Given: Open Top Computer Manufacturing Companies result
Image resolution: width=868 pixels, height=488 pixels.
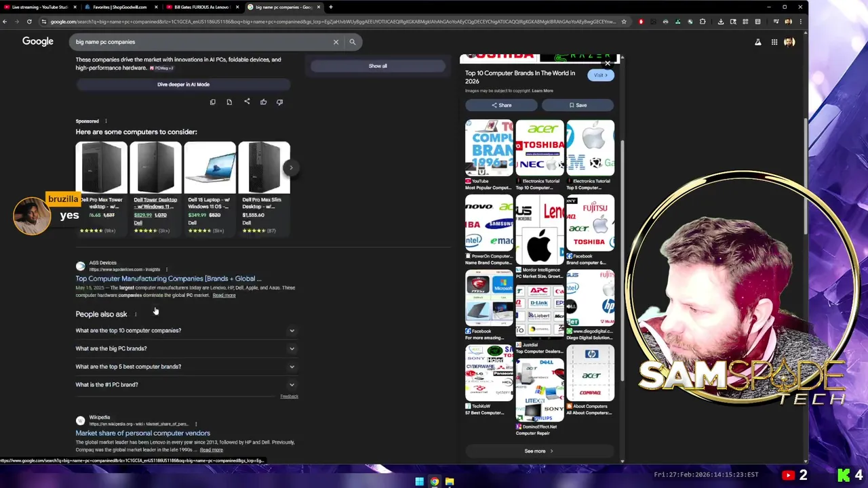Looking at the screenshot, I should pyautogui.click(x=168, y=279).
